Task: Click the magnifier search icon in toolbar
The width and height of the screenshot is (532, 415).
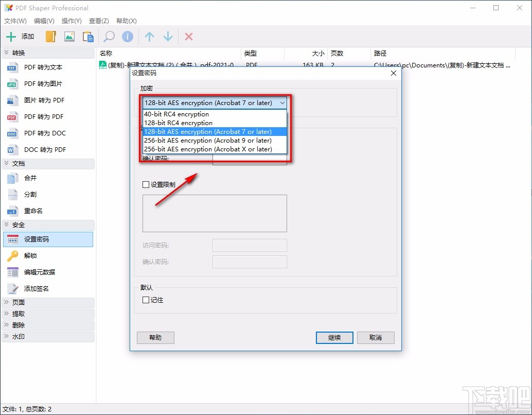Action: click(109, 37)
